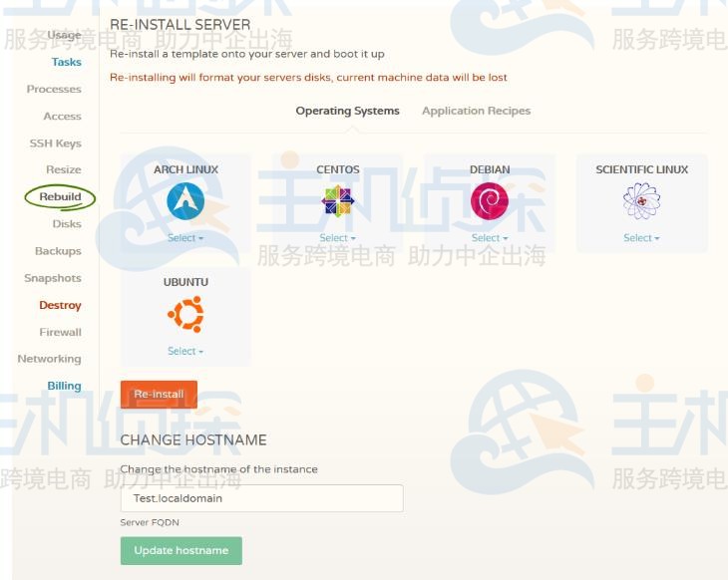Open the Select dropdown under Ubuntu
The height and width of the screenshot is (580, 728).
[x=185, y=351]
